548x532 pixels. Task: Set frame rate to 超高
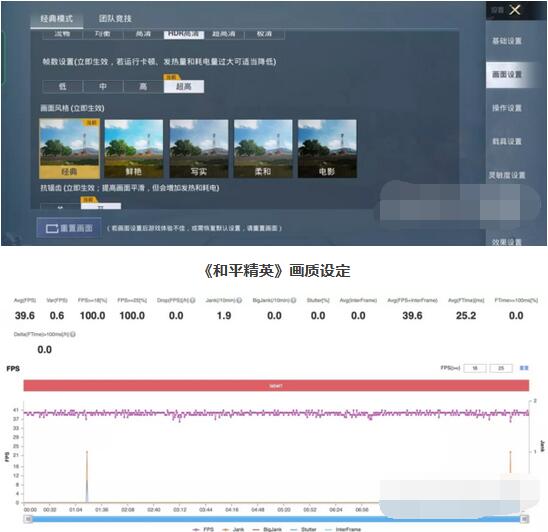click(x=184, y=86)
